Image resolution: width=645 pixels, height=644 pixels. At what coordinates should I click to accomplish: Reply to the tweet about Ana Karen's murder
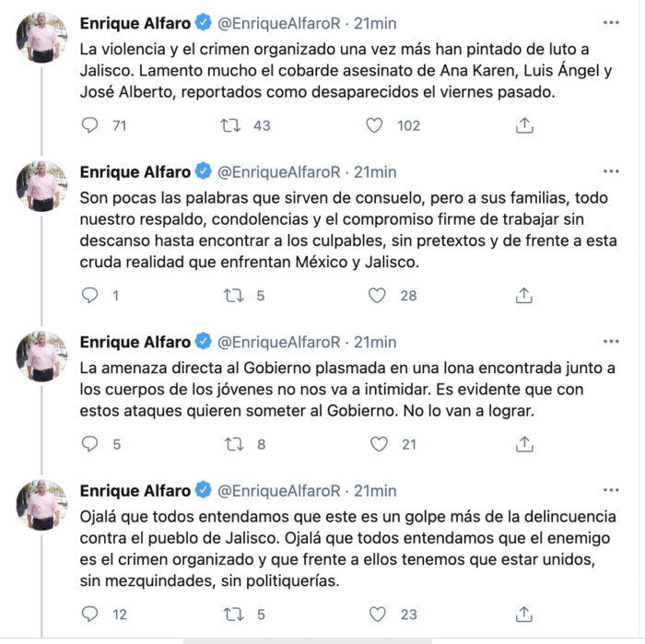tap(89, 125)
